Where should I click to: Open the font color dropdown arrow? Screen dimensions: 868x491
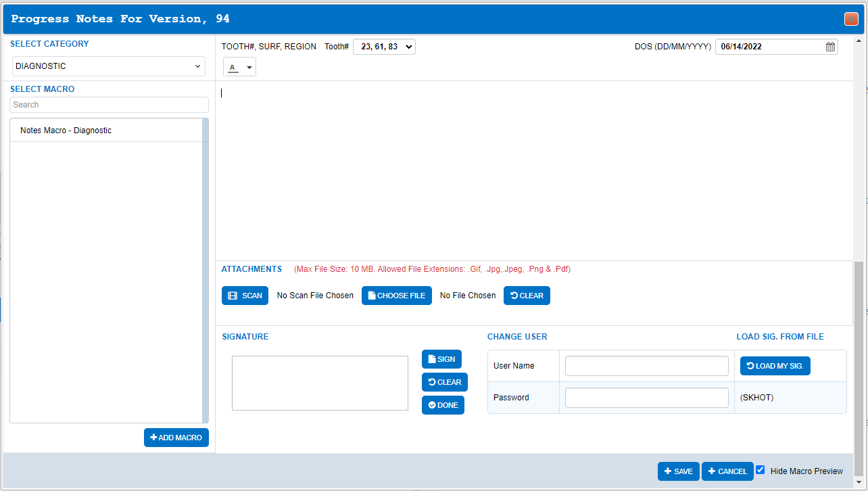(249, 68)
